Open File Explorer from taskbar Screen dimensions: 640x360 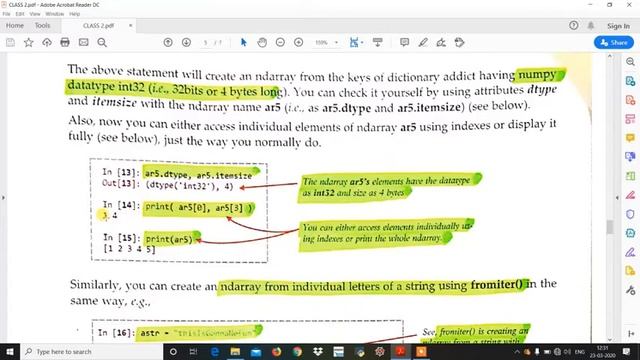[235, 351]
